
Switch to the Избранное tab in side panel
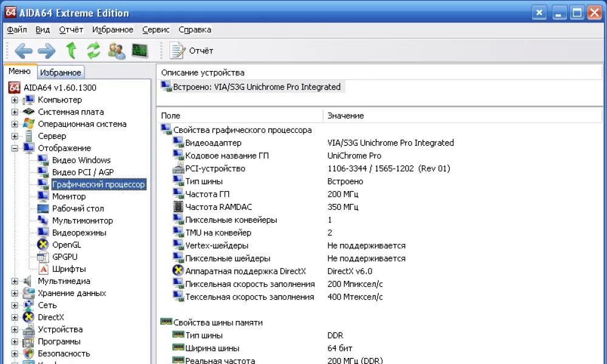(60, 72)
